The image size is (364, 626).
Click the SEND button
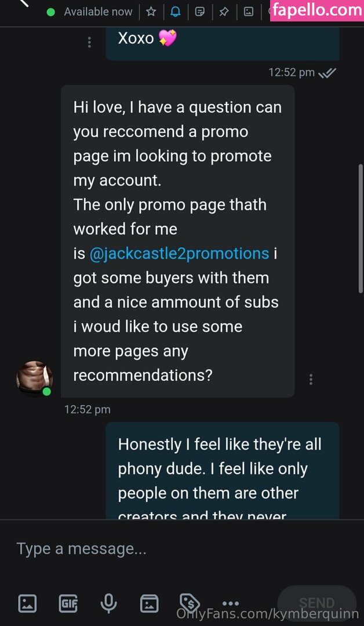click(x=316, y=602)
